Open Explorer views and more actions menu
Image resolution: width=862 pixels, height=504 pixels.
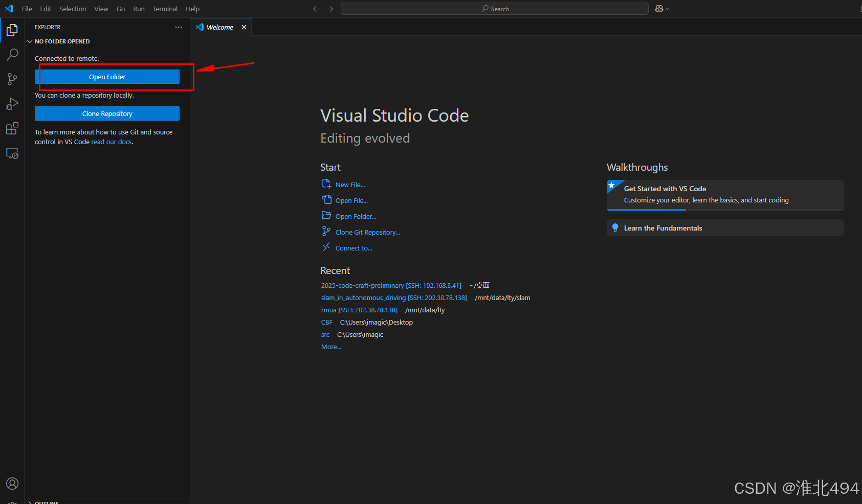[x=179, y=27]
